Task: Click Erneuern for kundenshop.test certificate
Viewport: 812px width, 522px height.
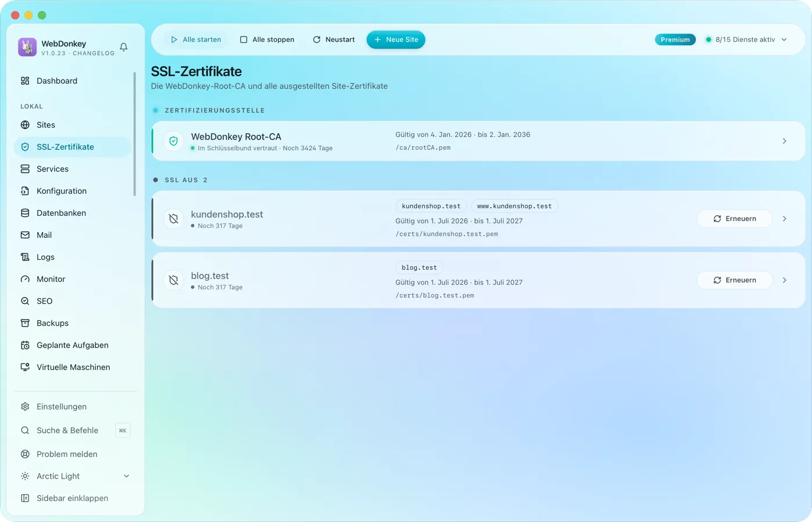Action: pos(735,219)
